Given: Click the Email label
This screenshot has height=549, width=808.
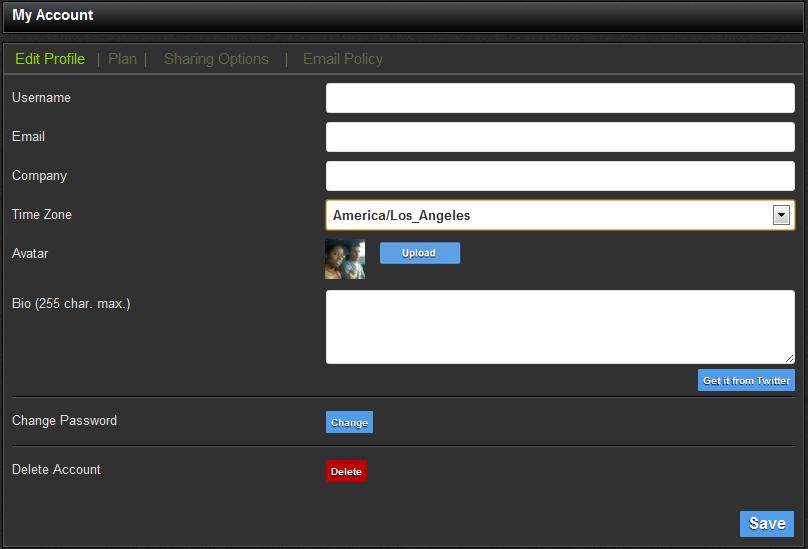Looking at the screenshot, I should [28, 137].
